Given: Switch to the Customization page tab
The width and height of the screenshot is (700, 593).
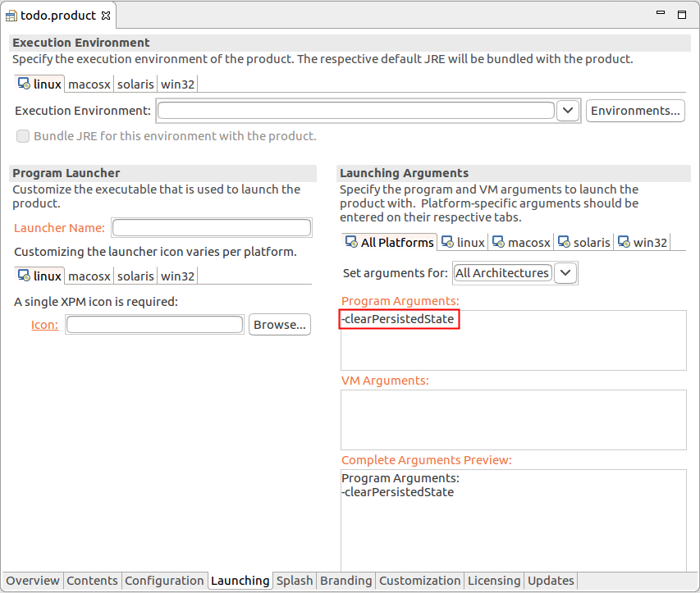Looking at the screenshot, I should (419, 581).
